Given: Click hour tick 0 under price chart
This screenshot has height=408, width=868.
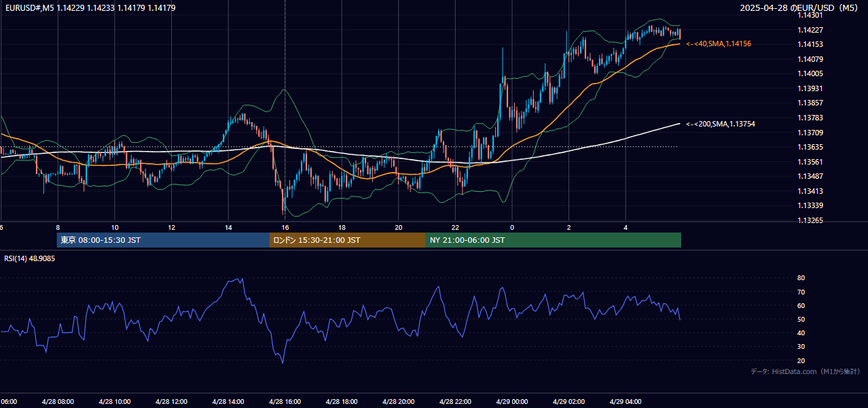Looking at the screenshot, I should [512, 228].
